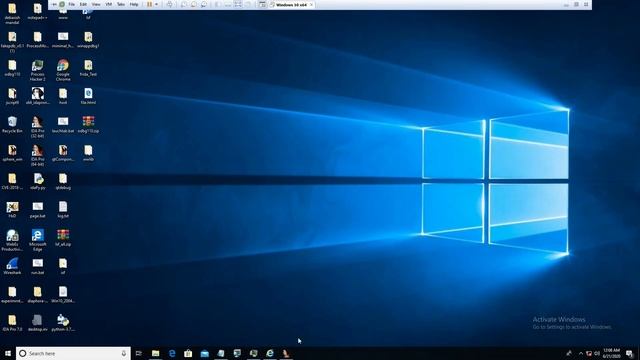Open File Explorer from the taskbar
Screen dimensions: 640x360
point(156,353)
